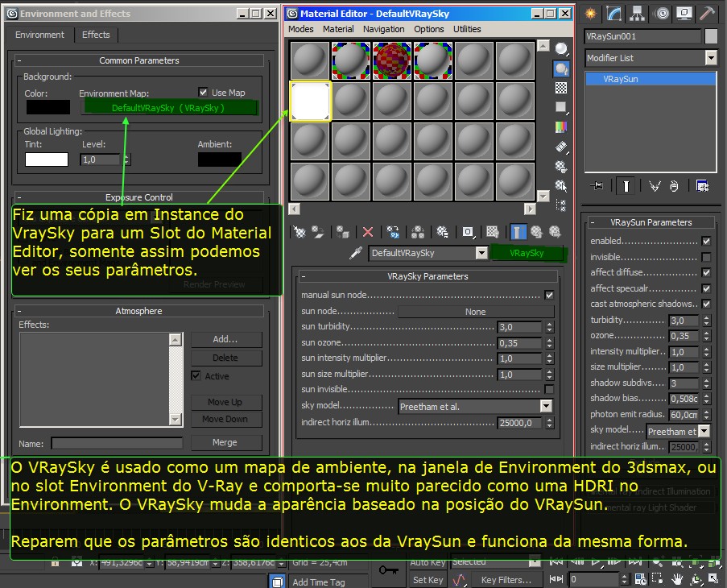727x588 pixels.
Task: Click Assign Material to Selection icon
Action: (343, 231)
